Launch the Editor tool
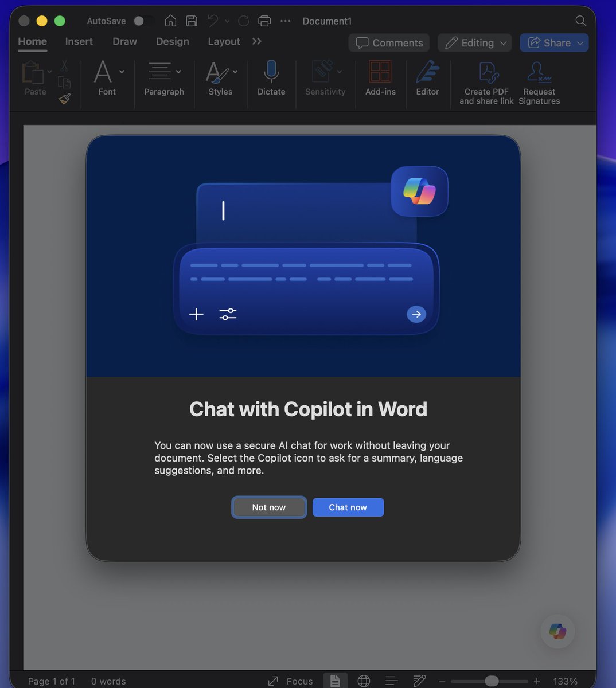 [x=427, y=78]
